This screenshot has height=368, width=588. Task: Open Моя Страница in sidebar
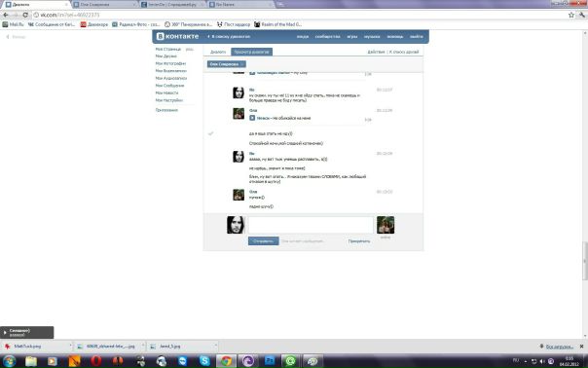168,49
